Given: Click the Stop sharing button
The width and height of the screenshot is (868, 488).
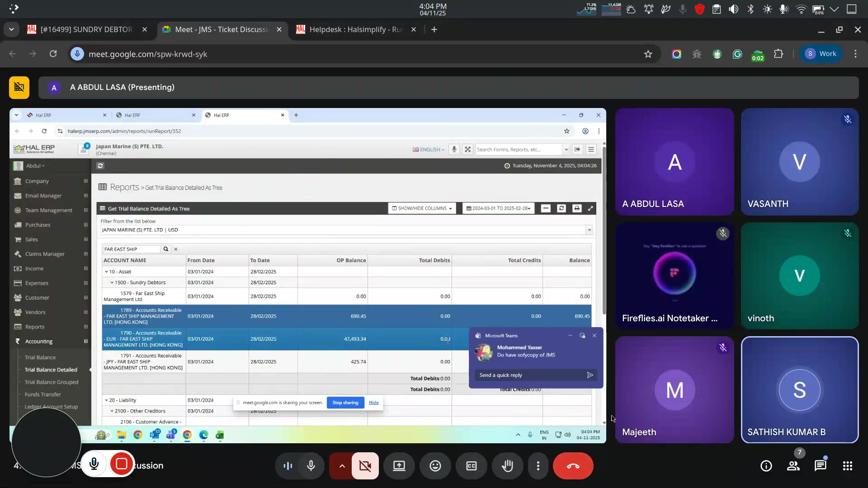Looking at the screenshot, I should [345, 403].
